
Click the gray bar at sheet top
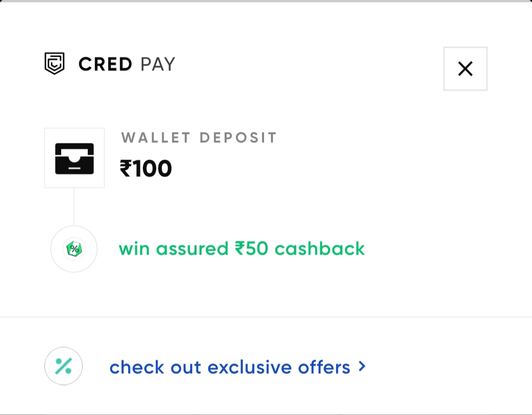(x=266, y=1)
